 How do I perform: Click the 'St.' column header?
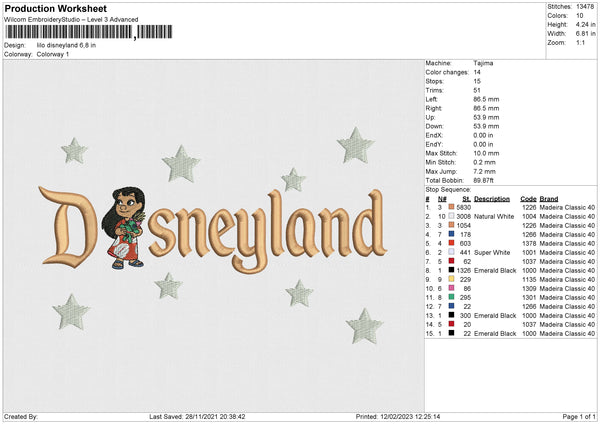tap(466, 199)
